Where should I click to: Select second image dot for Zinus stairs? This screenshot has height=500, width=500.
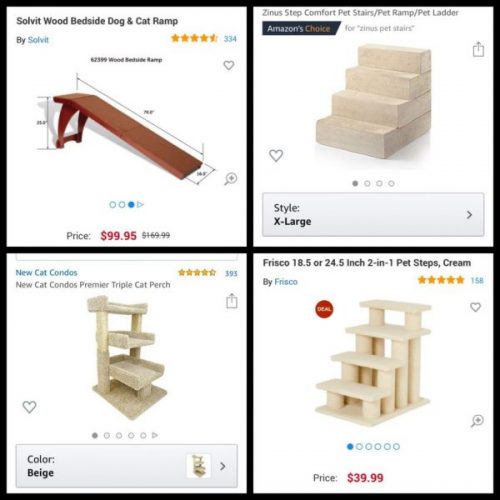[367, 183]
